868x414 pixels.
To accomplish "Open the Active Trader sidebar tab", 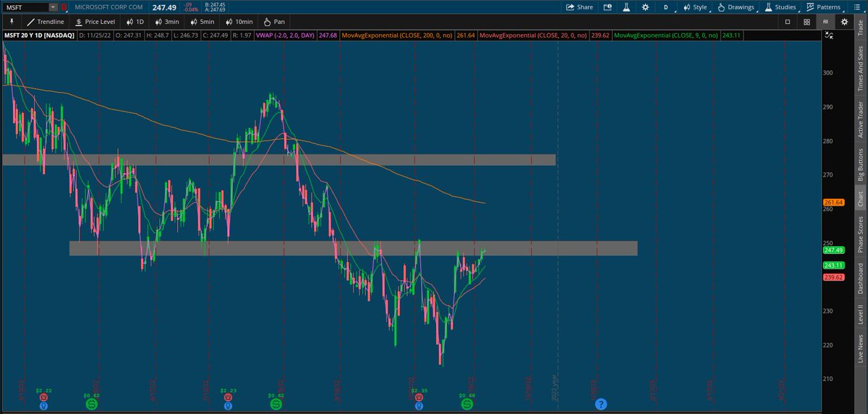I will click(x=860, y=119).
